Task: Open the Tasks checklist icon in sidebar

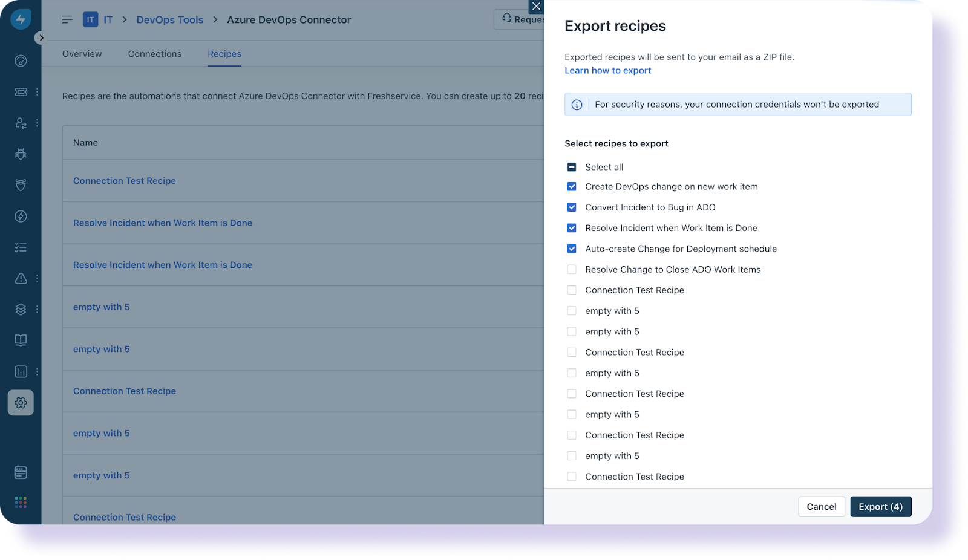Action: [21, 247]
